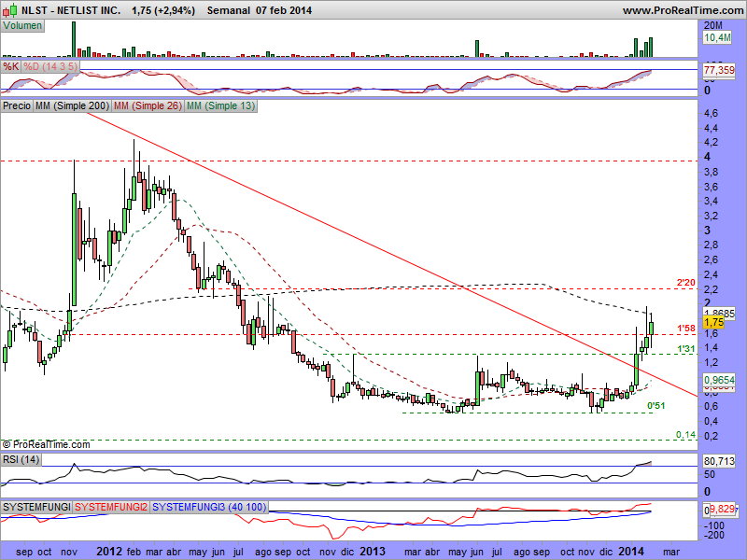
Task: Select the MM (Simple 200) moving average label
Action: (72, 105)
